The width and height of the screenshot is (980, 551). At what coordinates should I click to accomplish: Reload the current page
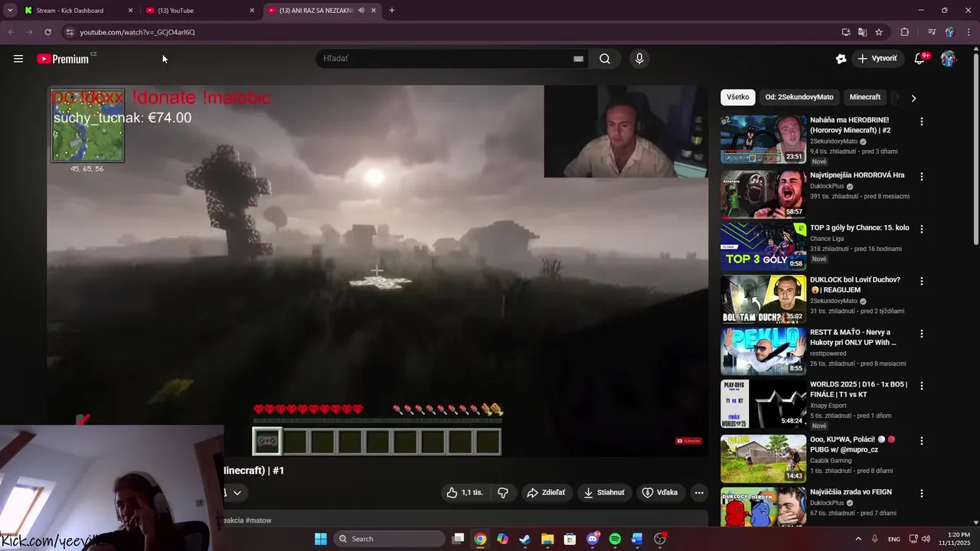click(47, 32)
